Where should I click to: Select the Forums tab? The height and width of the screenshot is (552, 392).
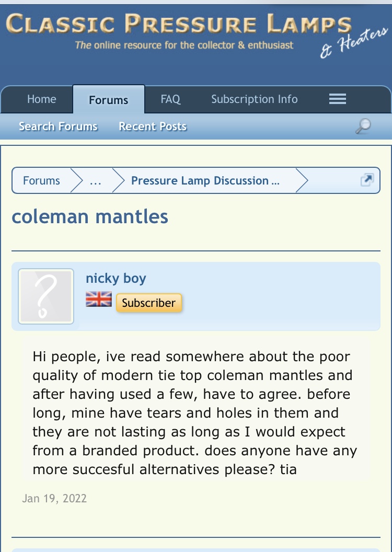tap(109, 100)
